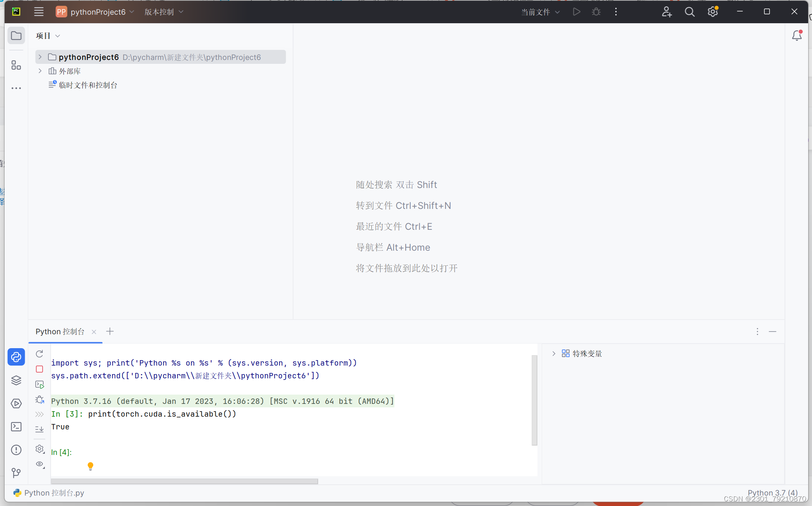This screenshot has width=812, height=506.
Task: Open the Terminal tool window icon
Action: pos(16,427)
